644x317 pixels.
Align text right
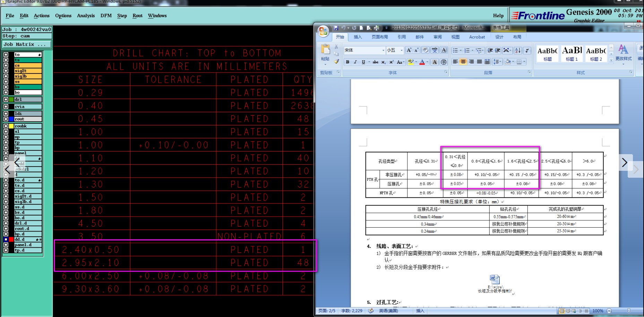471,62
